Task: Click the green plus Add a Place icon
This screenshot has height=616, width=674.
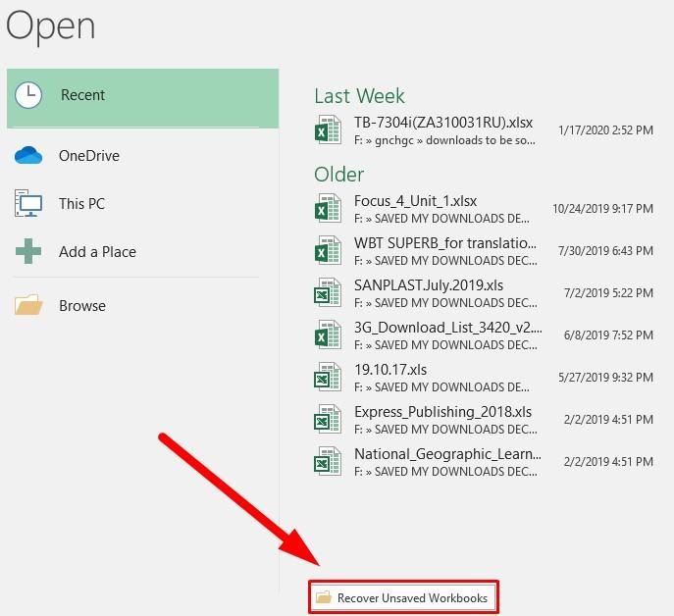Action: pos(28,251)
